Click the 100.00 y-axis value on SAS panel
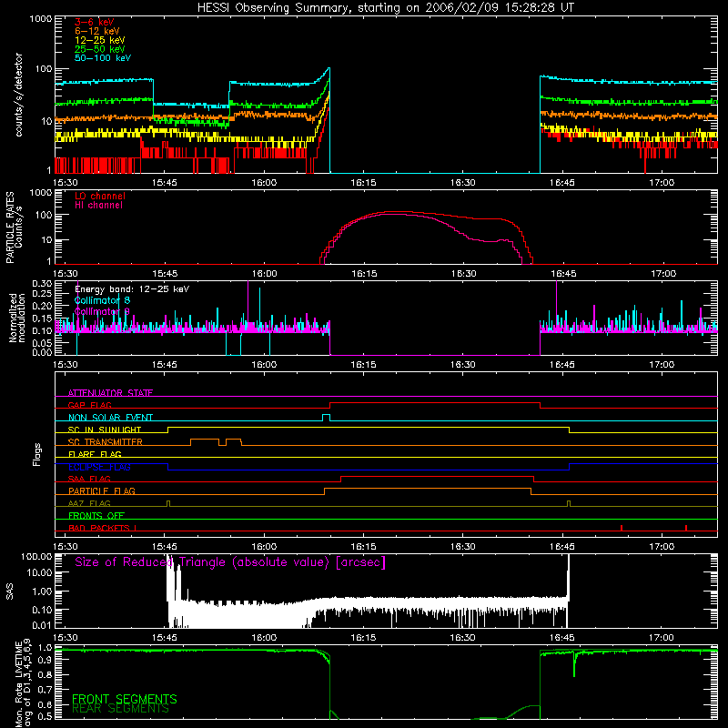 37,556
